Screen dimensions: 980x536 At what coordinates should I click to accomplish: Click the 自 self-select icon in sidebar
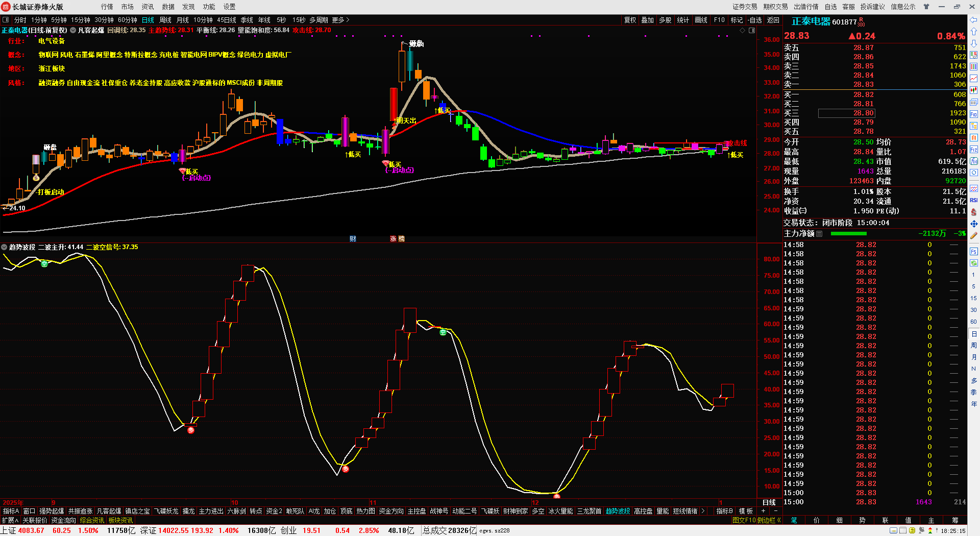[974, 137]
